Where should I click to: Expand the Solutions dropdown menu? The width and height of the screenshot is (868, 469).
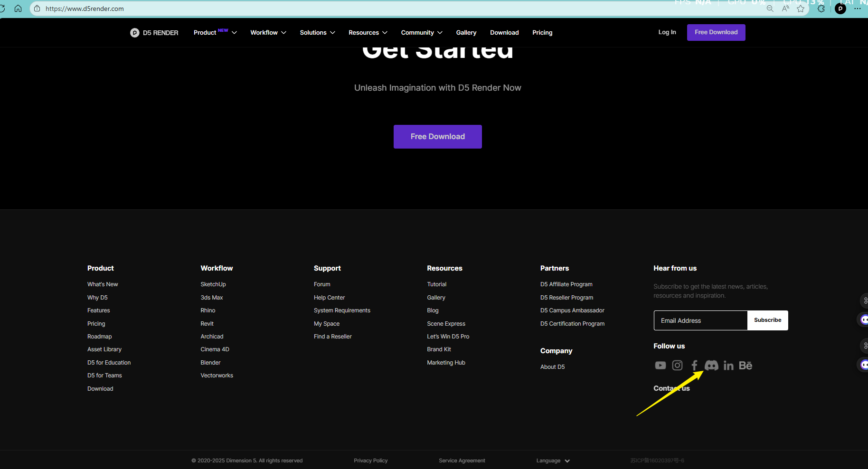(317, 33)
